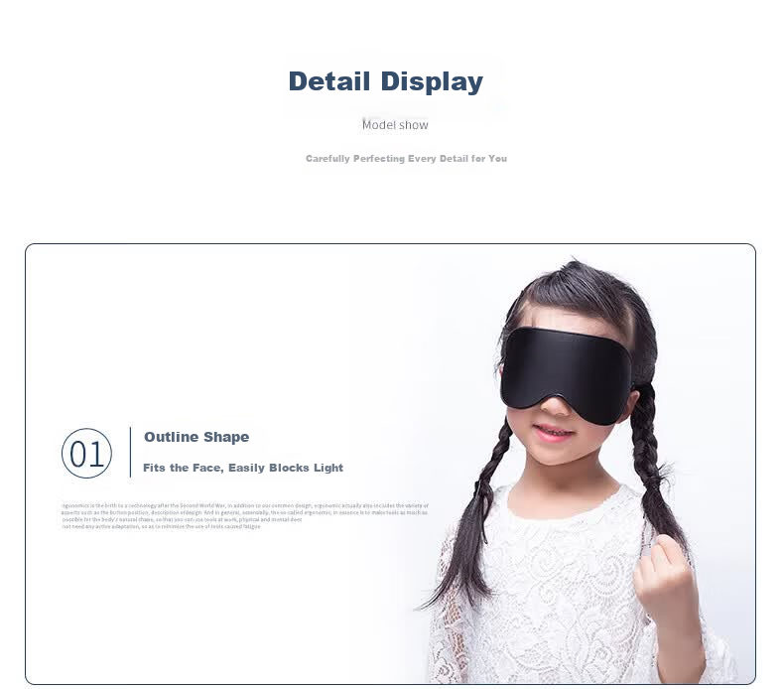Click the circled 01 number badge
This screenshot has height=689, width=784.
pyautogui.click(x=86, y=454)
